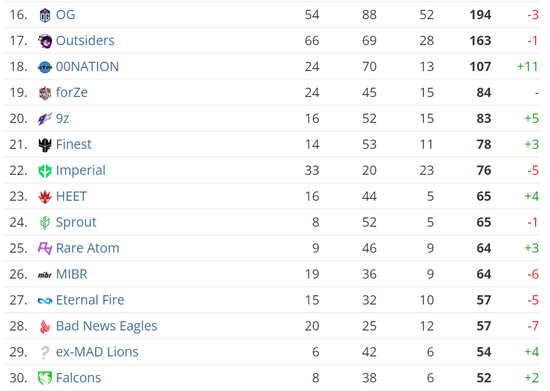Open the Bad News Eagles team link
550x391 pixels.
(107, 326)
